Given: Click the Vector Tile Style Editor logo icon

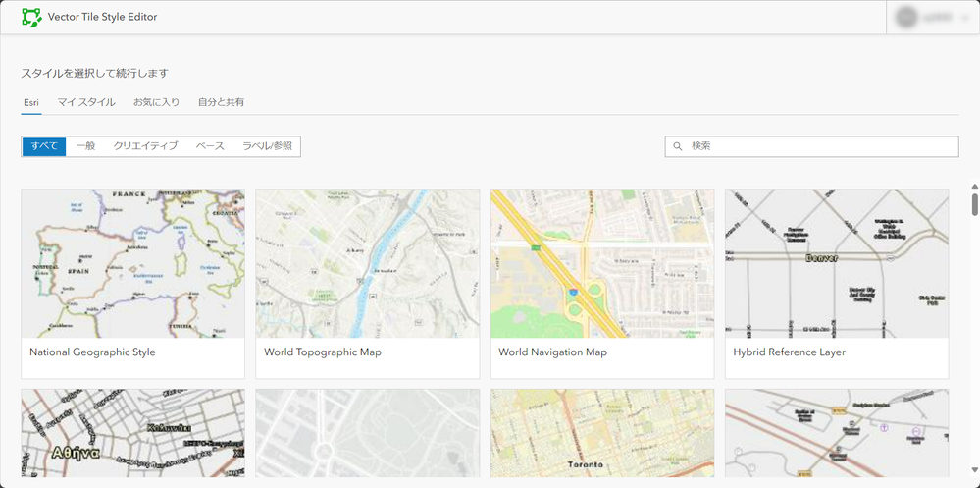Looking at the screenshot, I should 31,17.
